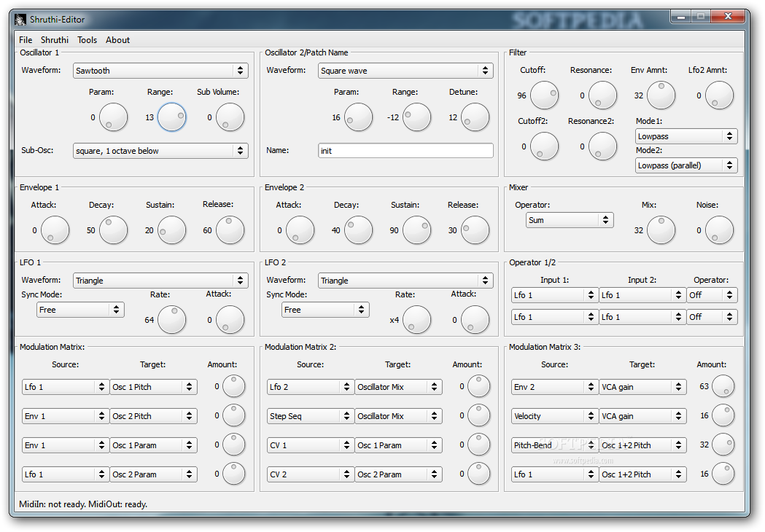This screenshot has height=532, width=765.
Task: Click the Oscillator 1 Sub Volume knob
Action: [x=230, y=117]
